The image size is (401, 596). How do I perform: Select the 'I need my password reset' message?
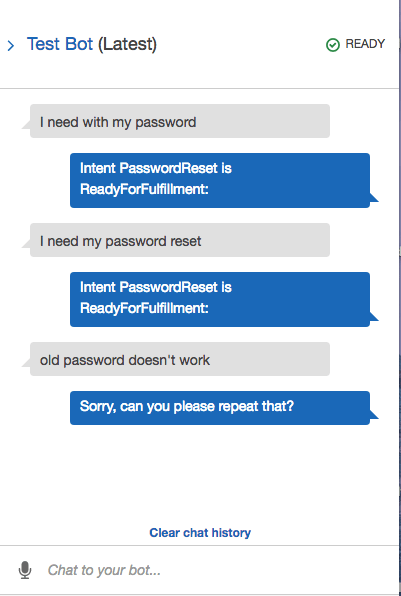pos(180,240)
